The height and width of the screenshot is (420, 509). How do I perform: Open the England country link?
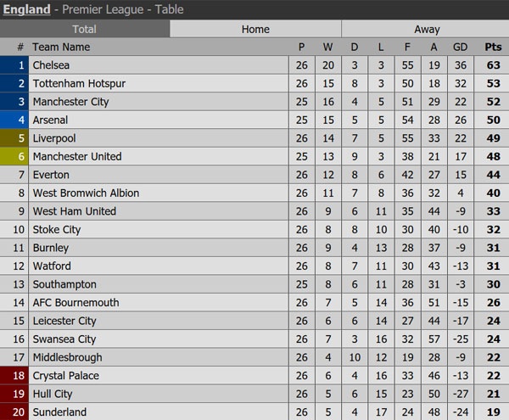pyautogui.click(x=26, y=10)
